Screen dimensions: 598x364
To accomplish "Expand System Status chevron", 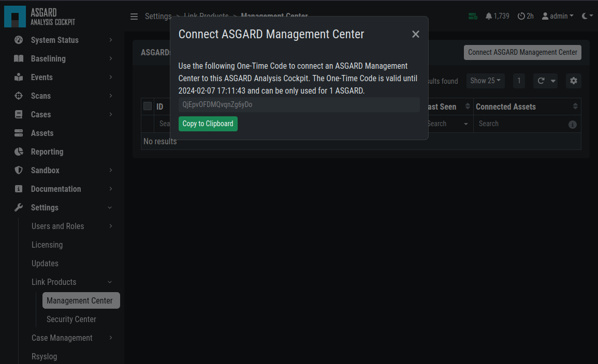I will tap(111, 40).
